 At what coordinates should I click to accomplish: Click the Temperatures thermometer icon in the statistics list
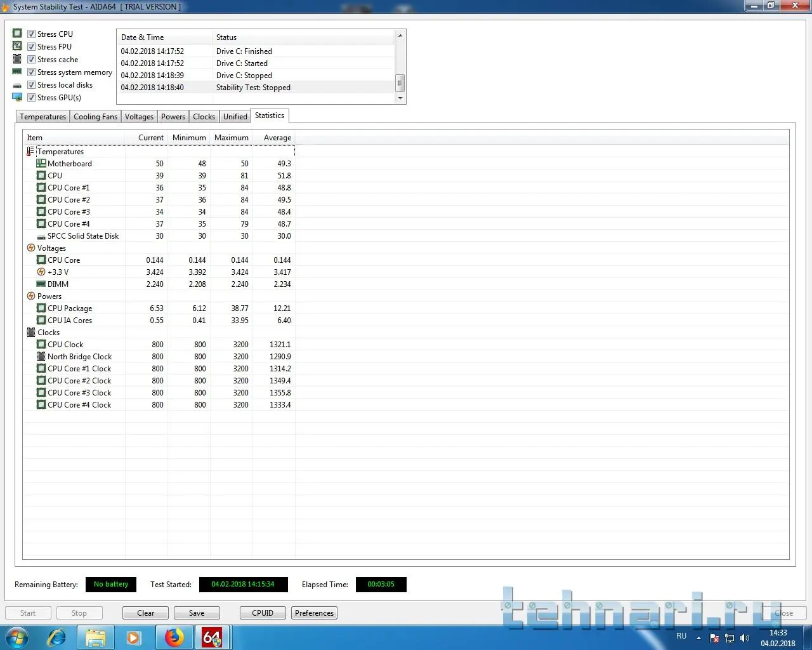pos(30,152)
